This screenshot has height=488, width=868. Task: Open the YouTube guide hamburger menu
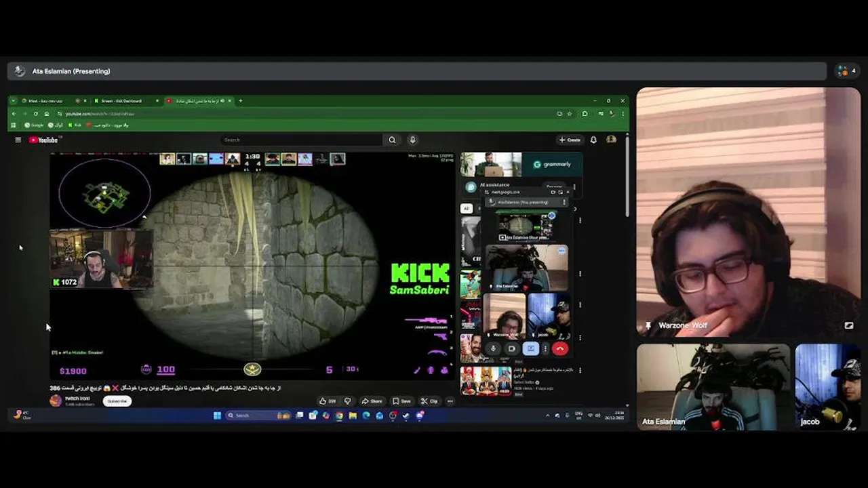(18, 140)
